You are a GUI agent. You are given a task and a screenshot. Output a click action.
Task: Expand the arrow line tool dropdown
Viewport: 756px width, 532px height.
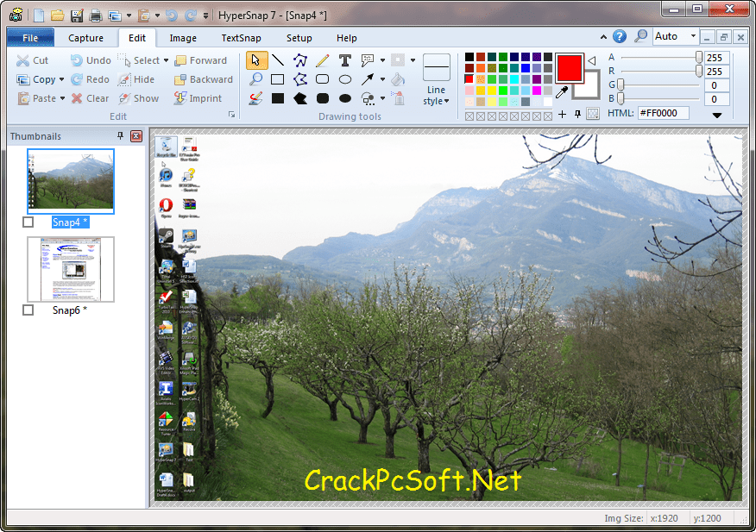click(383, 79)
